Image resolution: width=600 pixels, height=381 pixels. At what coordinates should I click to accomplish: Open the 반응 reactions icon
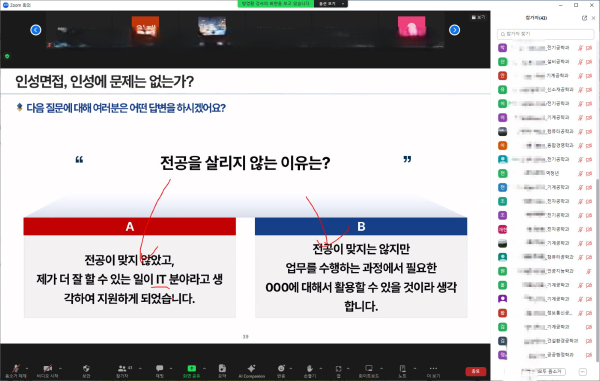(x=281, y=368)
